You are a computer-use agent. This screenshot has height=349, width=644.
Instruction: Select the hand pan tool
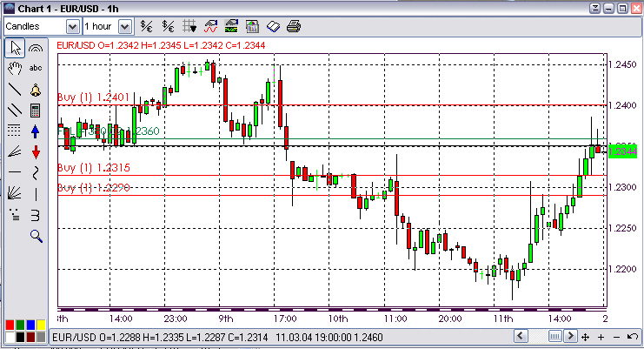(x=14, y=68)
